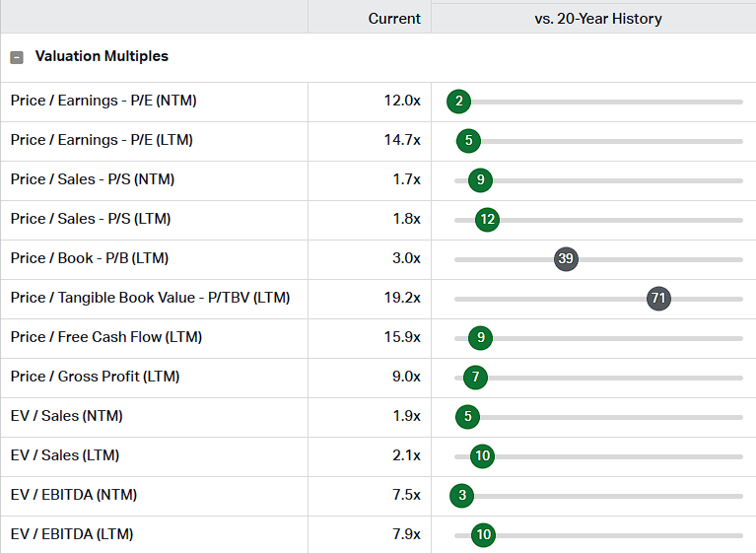Click the Valuation Multiples section title

tap(102, 57)
